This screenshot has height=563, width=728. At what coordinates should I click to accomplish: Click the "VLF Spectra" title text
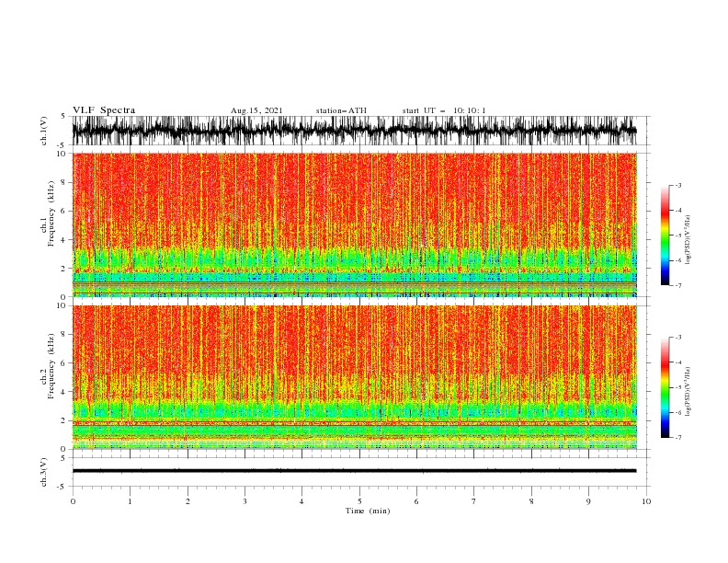(x=104, y=110)
